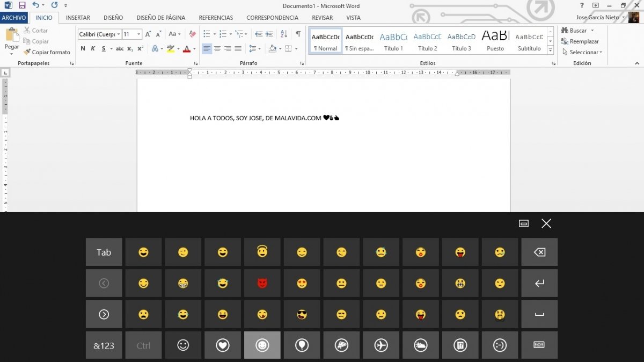
Task: Tap the angel halo emoji key
Action: tap(262, 252)
